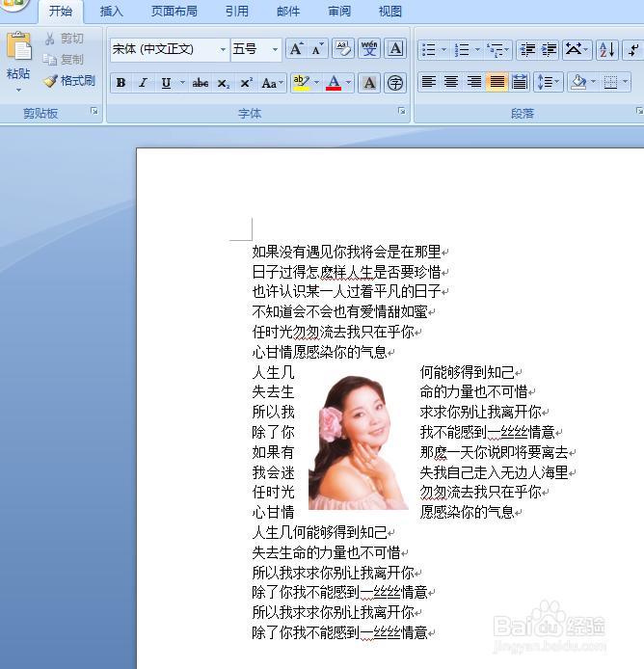Apply strikethrough (abc) formatting
This screenshot has width=644, height=669.
(201, 83)
